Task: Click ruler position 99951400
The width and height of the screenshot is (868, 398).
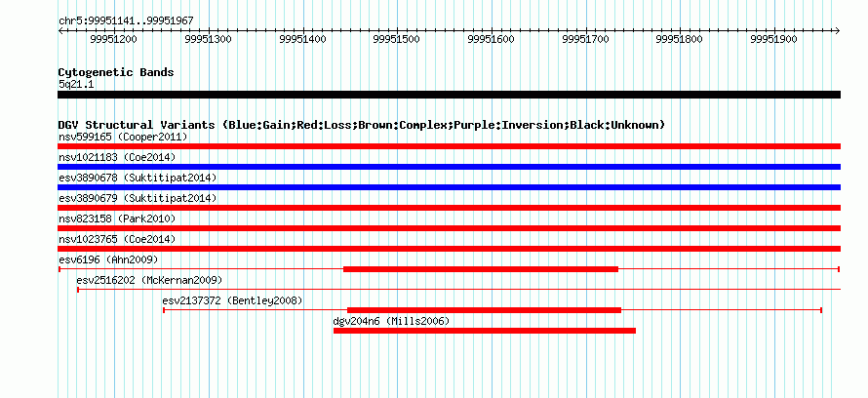Action: point(303,40)
